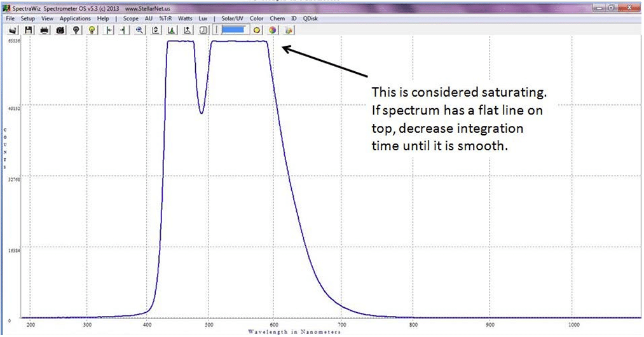644x337 pixels.
Task: Click the color wheel icon
Action: coord(272,30)
